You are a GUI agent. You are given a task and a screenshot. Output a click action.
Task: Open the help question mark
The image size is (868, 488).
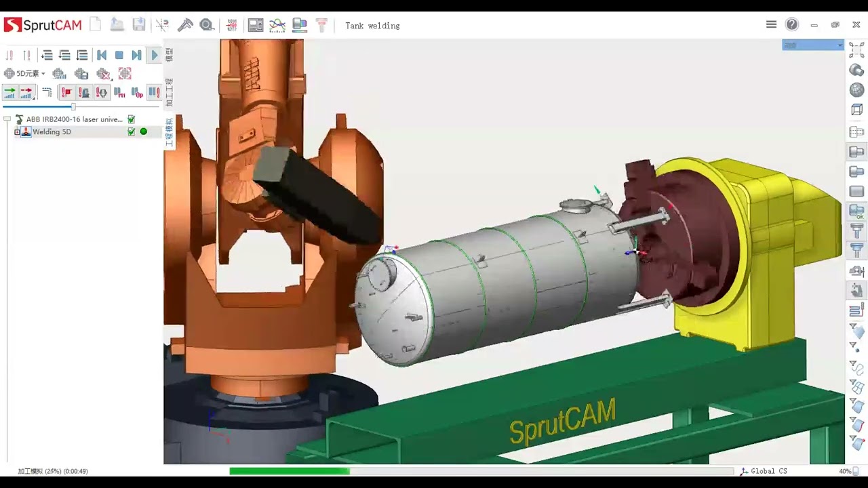[x=792, y=24]
